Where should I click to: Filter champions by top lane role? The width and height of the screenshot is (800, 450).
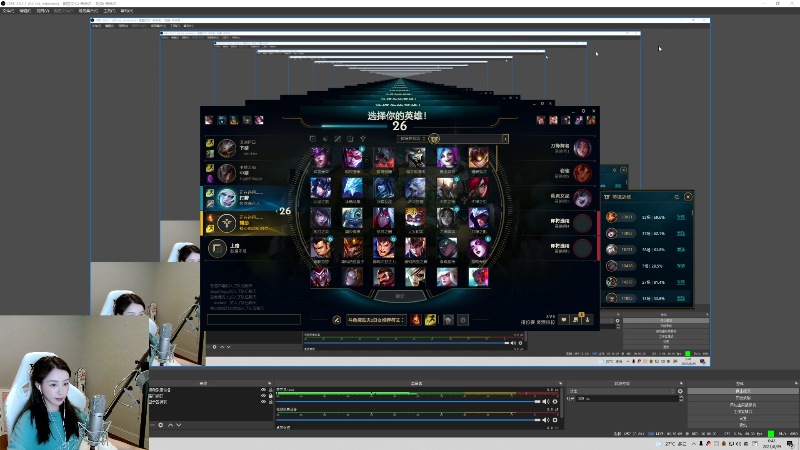point(313,139)
